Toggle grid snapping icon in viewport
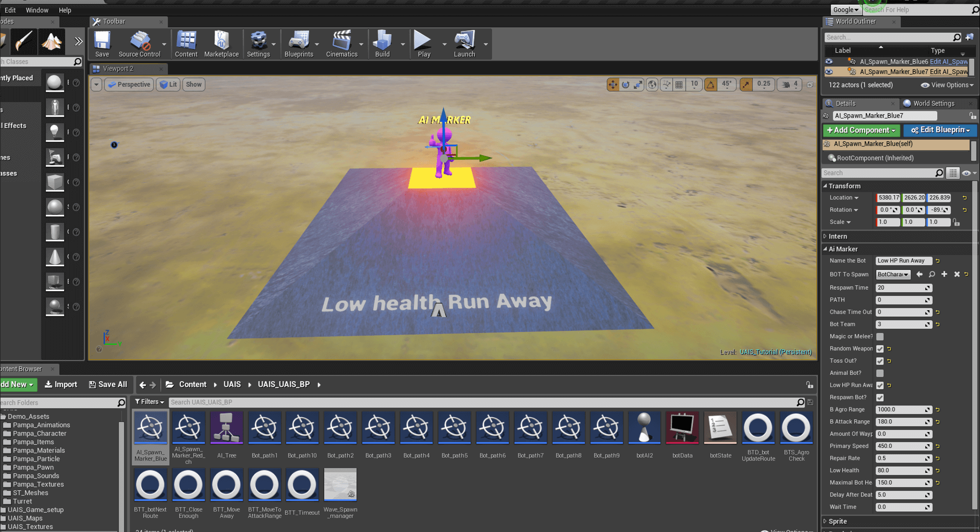Image resolution: width=980 pixels, height=532 pixels. pyautogui.click(x=679, y=85)
